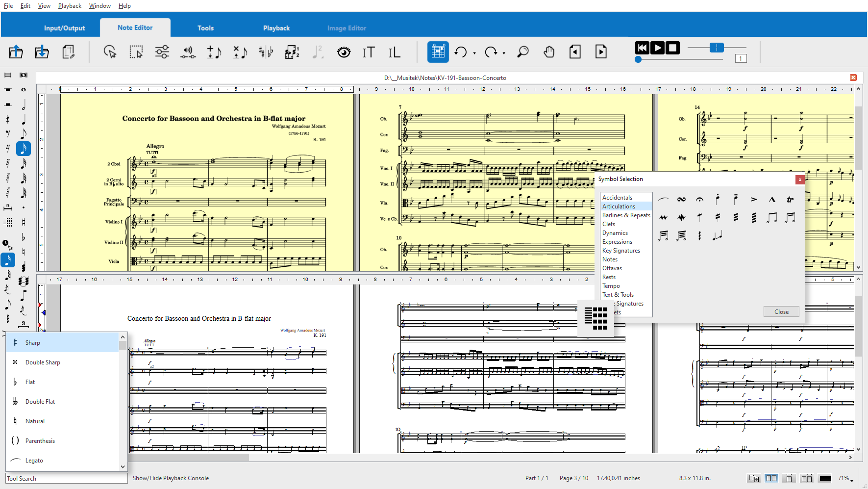Open the Playback menu in menu bar
Image resolution: width=868 pixels, height=489 pixels.
[x=70, y=6]
